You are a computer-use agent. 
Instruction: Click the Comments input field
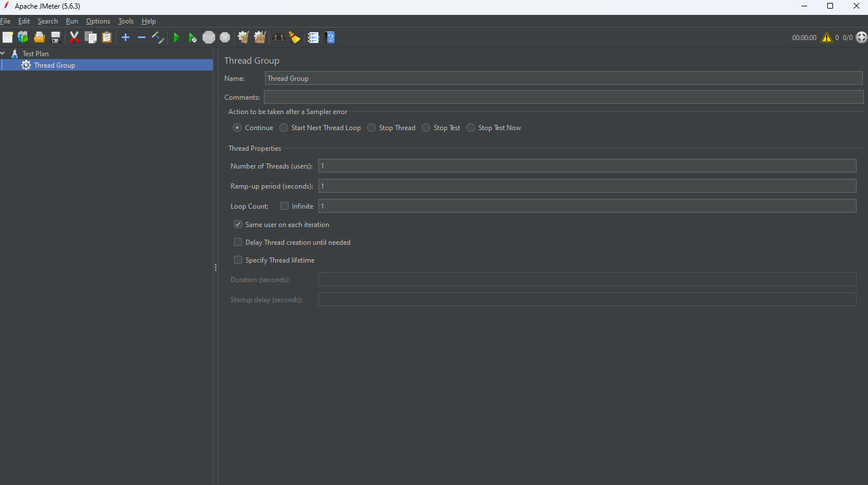pyautogui.click(x=563, y=97)
